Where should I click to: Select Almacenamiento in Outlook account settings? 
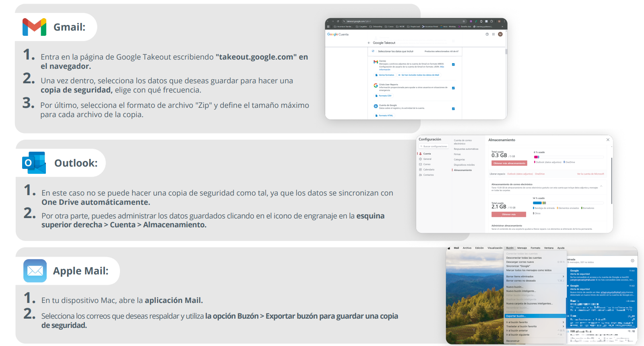click(x=462, y=170)
